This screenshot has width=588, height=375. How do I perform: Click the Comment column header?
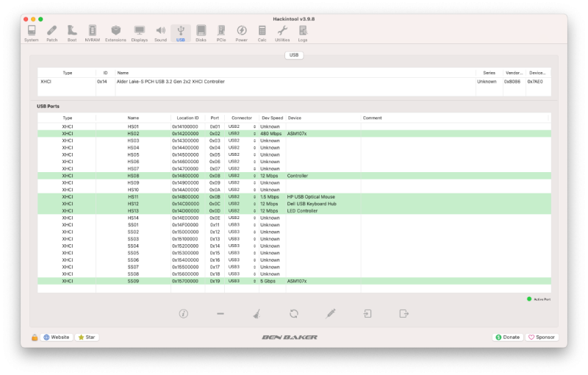[x=456, y=118]
